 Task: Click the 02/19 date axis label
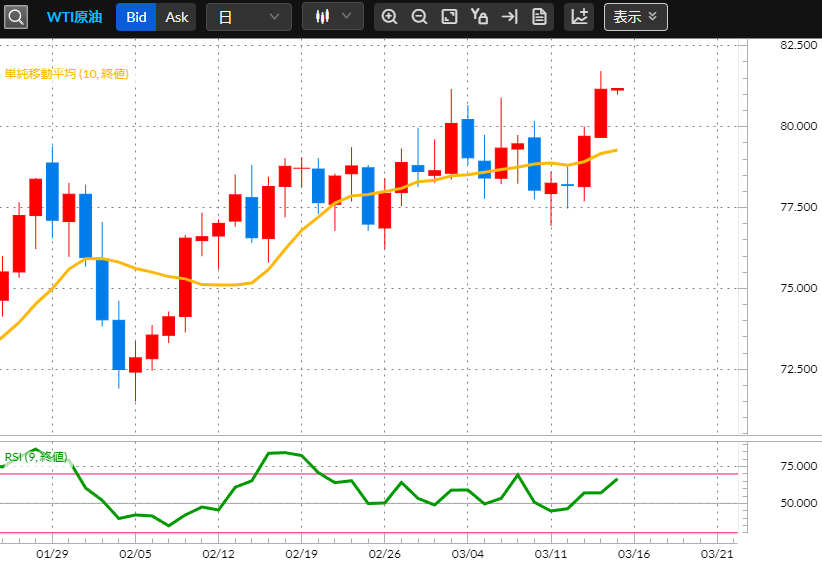click(301, 554)
